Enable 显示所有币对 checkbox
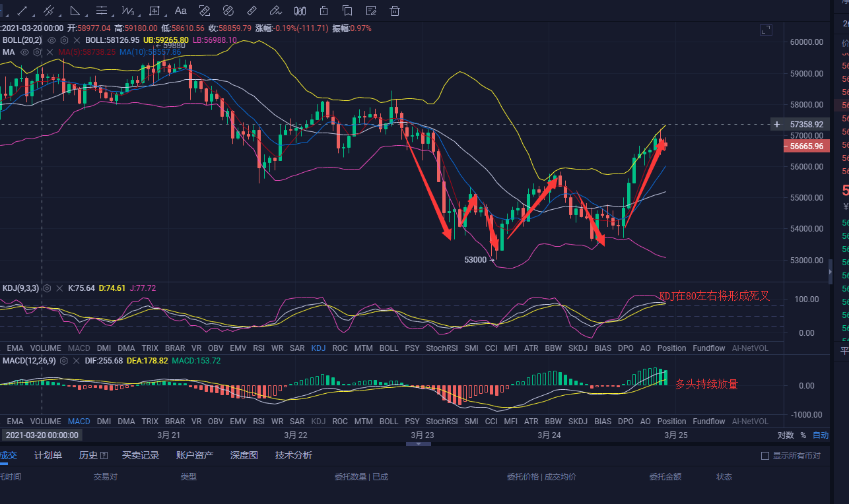The width and height of the screenshot is (849, 504). point(765,456)
